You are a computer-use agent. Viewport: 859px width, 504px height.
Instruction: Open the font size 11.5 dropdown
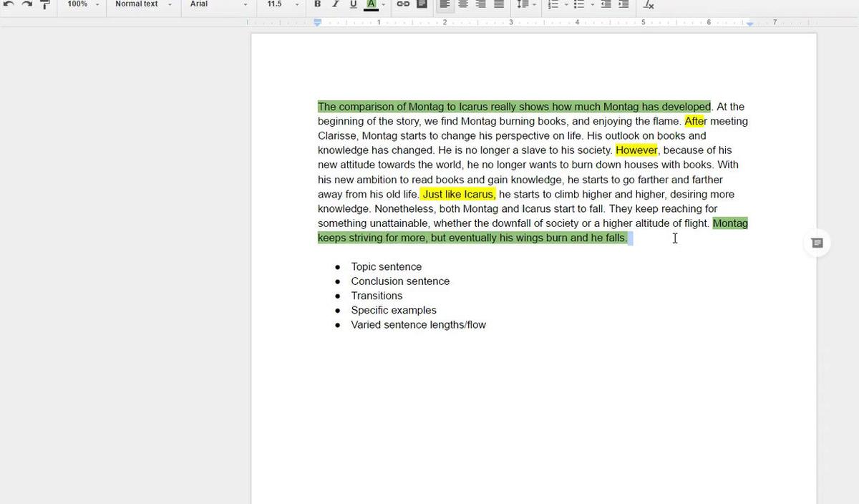point(282,4)
